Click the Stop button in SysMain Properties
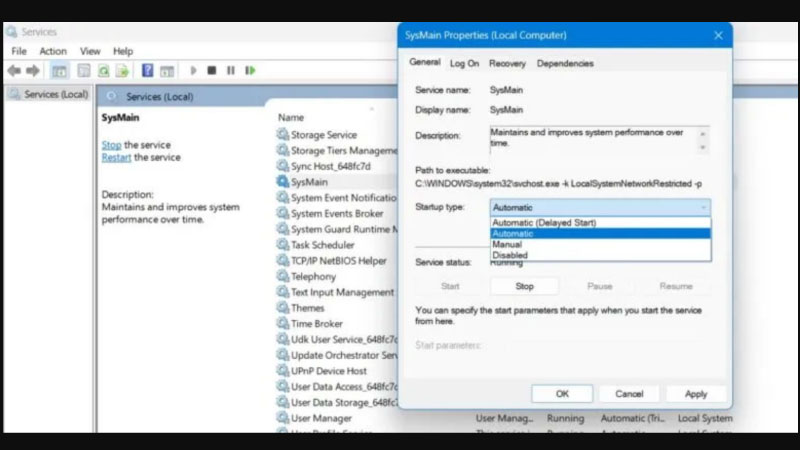The image size is (800, 450). tap(524, 286)
